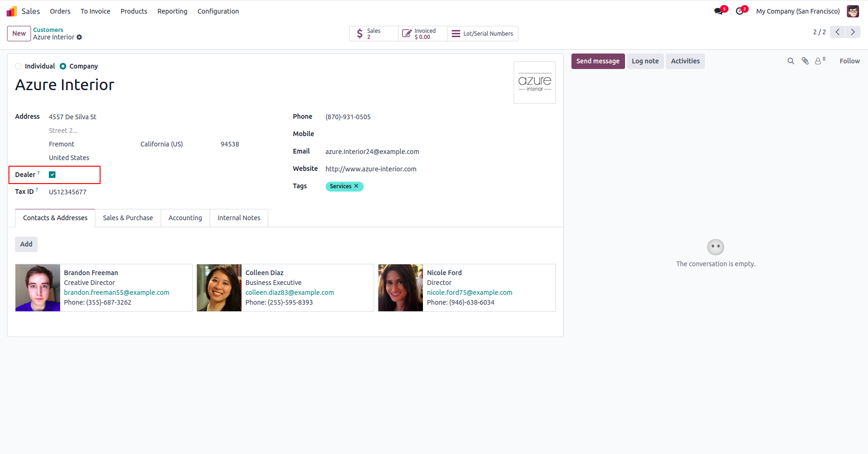Open the Reporting menu
Image resolution: width=868 pixels, height=454 pixels.
tap(172, 11)
